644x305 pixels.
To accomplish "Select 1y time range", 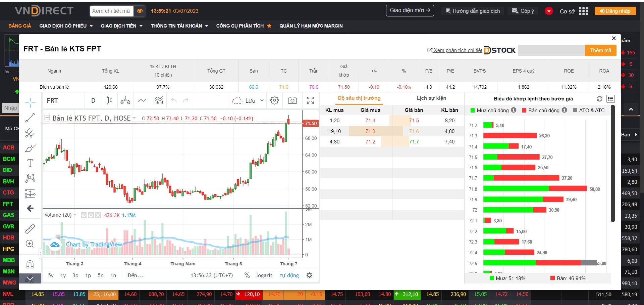I will pos(63,275).
